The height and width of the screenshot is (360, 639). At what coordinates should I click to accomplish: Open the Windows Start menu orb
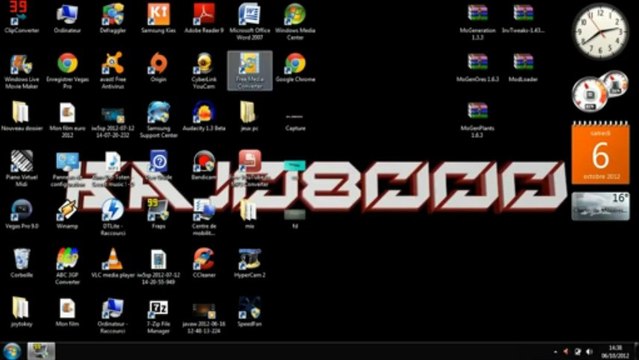click(x=12, y=351)
